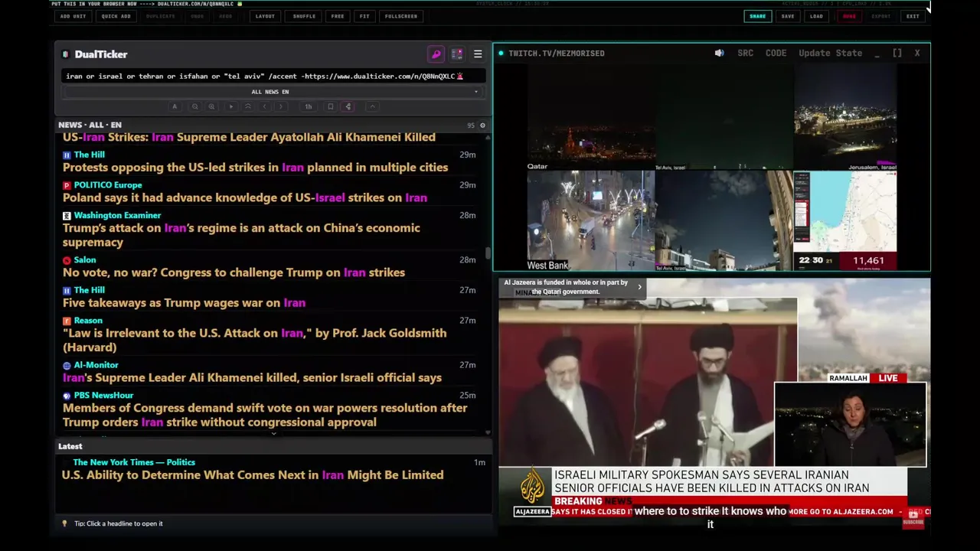Click the next arrow in ticker toolbar
Image resolution: width=980 pixels, height=551 pixels.
(x=281, y=106)
